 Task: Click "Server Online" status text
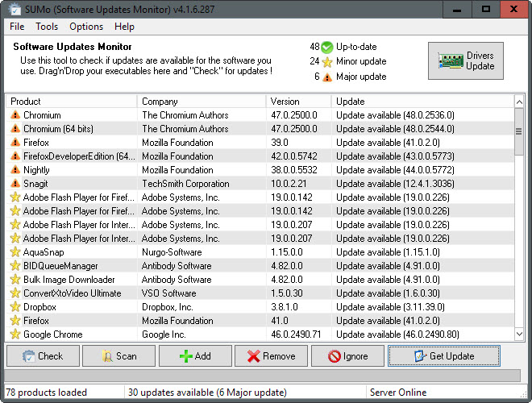[398, 393]
